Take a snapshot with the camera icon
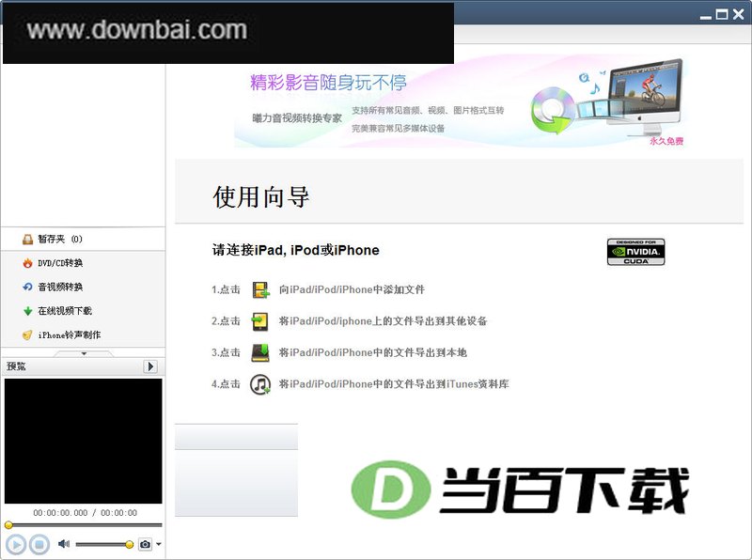752x560 pixels. (145, 544)
